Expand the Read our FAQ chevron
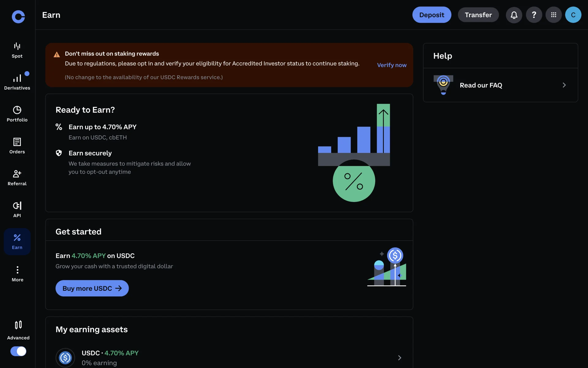 pyautogui.click(x=564, y=85)
